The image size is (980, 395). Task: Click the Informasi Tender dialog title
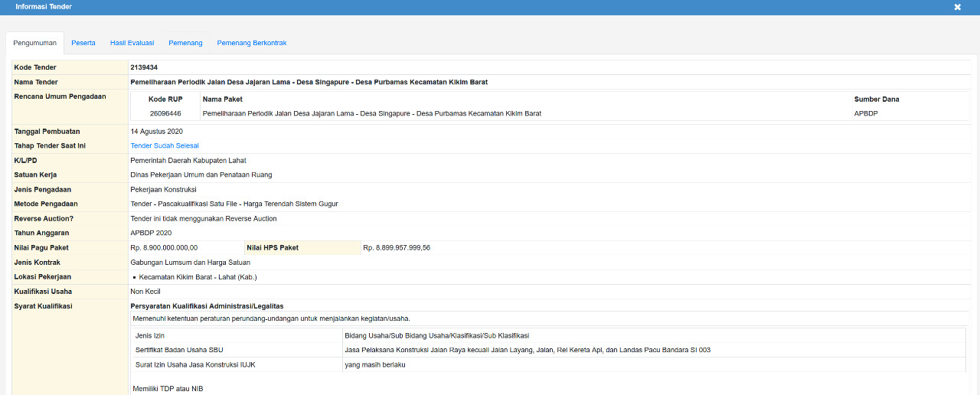(44, 7)
